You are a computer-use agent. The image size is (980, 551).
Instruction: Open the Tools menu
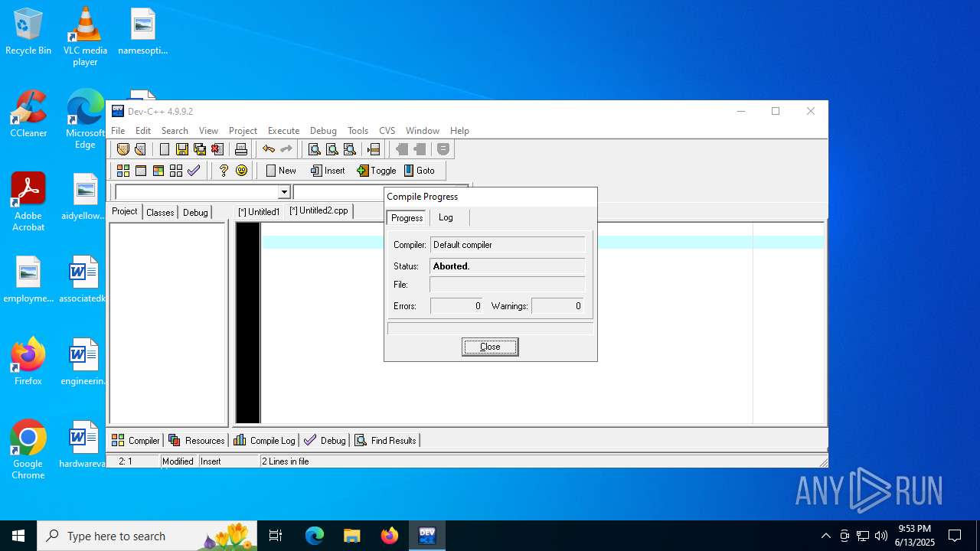(358, 131)
